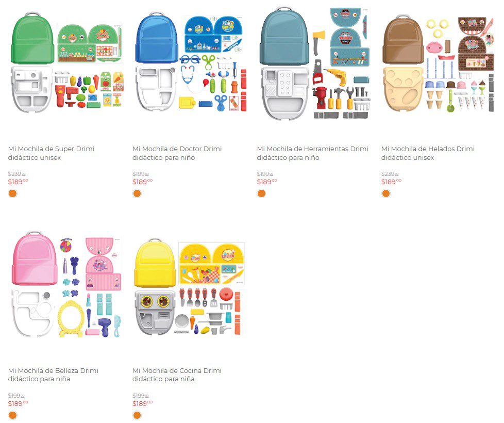Click the $189 sale price of Cocina backpack

click(142, 403)
